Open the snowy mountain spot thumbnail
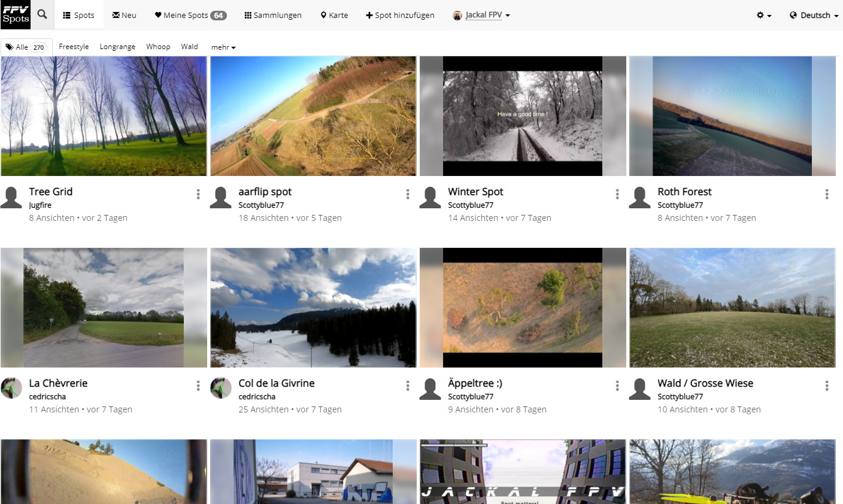Viewport: 843px width, 504px height. [x=732, y=472]
